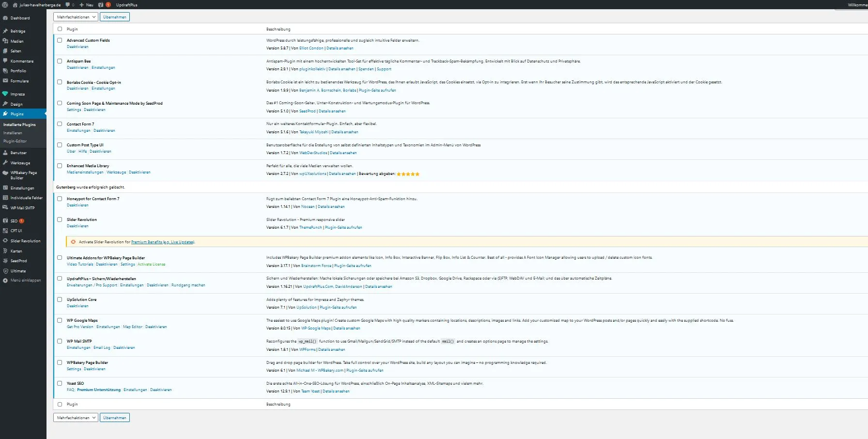Open the Medien icon in sidebar
This screenshot has width=868, height=439.
[5, 41]
